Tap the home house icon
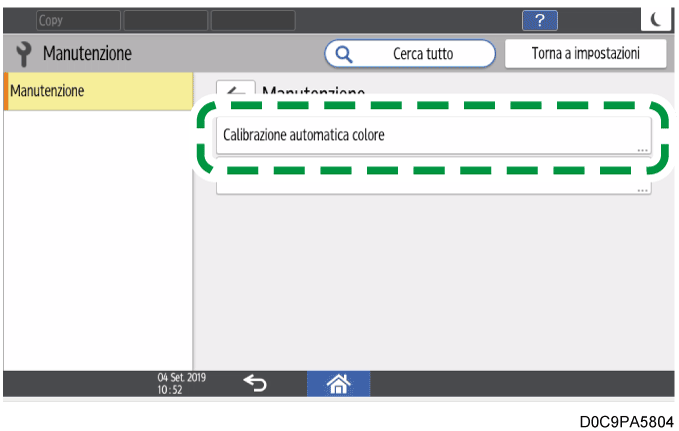 pyautogui.click(x=339, y=384)
